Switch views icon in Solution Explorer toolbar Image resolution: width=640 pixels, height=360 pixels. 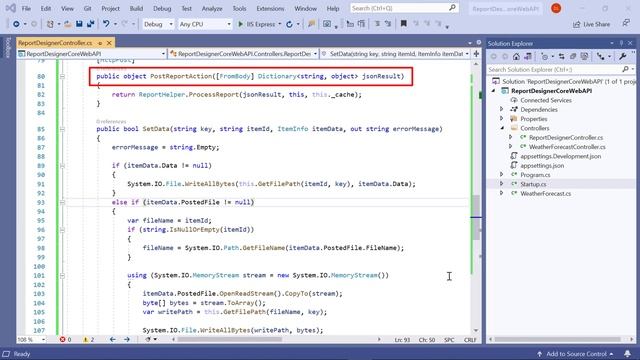(528, 57)
